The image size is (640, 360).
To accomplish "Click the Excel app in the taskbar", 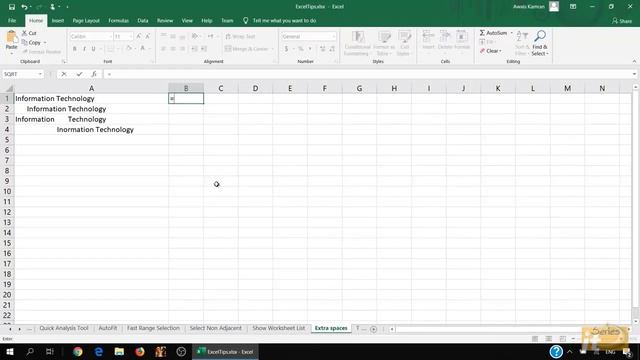I will [225, 351].
